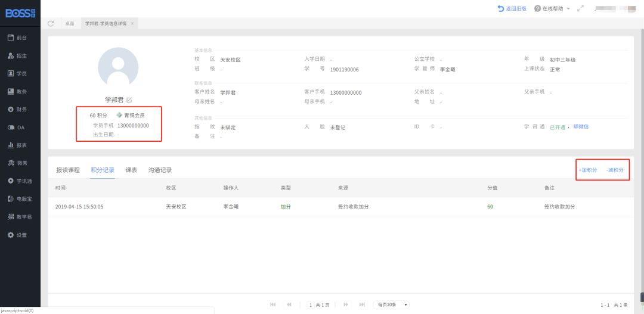Click the edit pencil next to 学邦君
Image resolution: width=644 pixels, height=314 pixels.
tap(129, 100)
